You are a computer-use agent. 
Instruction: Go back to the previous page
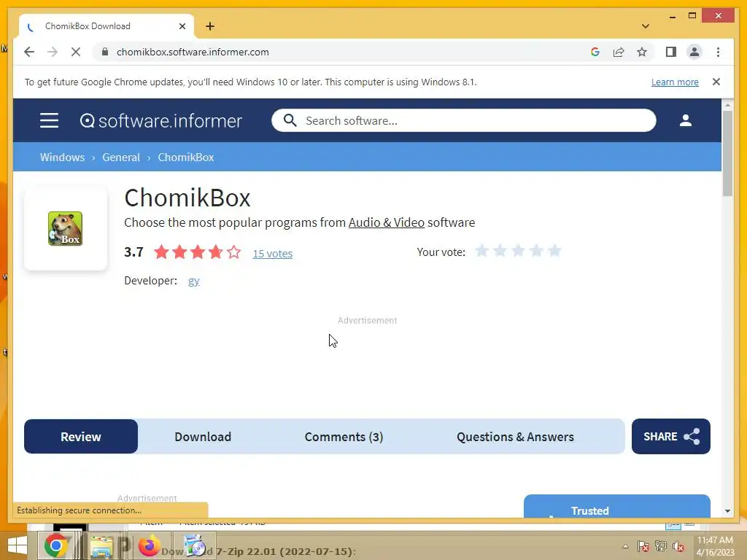pyautogui.click(x=29, y=52)
